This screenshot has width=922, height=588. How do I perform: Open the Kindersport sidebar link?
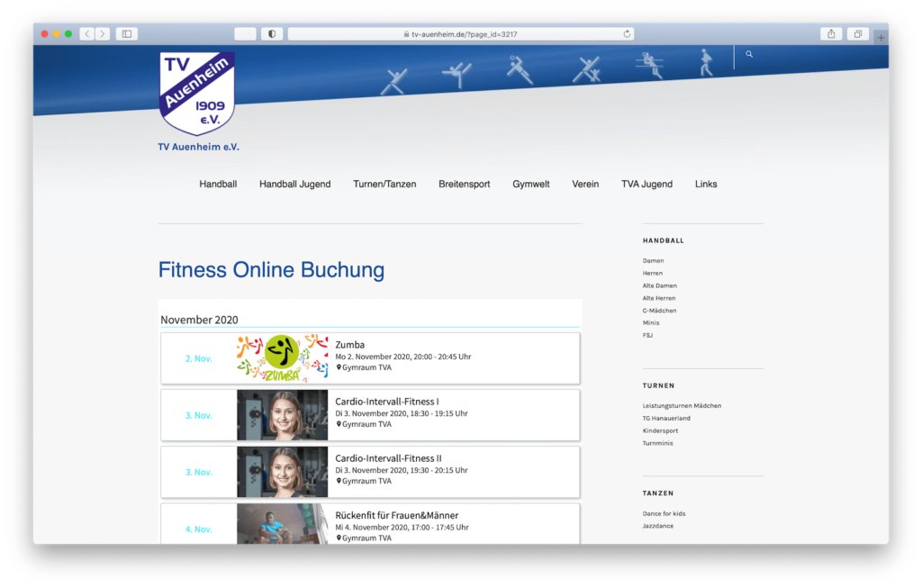pyautogui.click(x=660, y=430)
